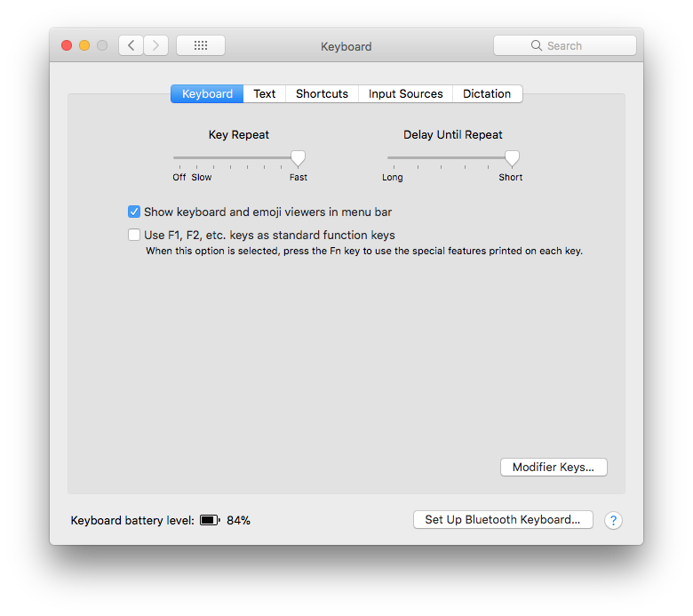
Task: Click the Key Repeat heading label
Action: (239, 135)
